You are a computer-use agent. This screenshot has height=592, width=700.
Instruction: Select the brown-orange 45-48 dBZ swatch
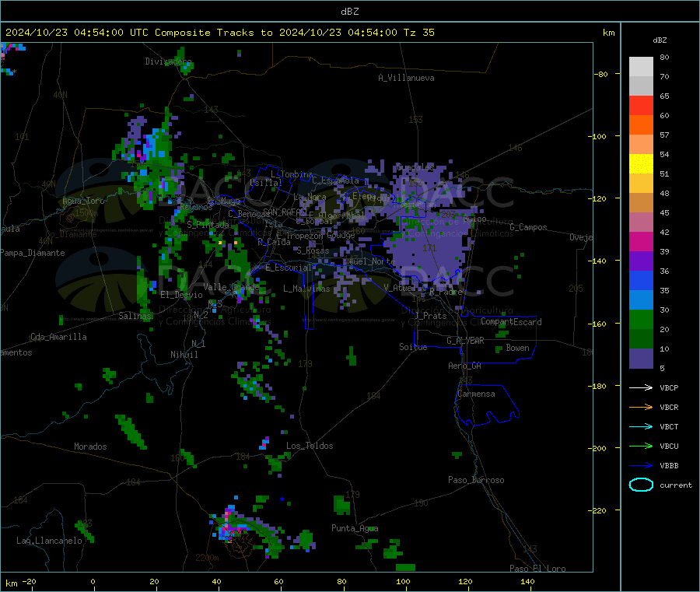pos(641,203)
